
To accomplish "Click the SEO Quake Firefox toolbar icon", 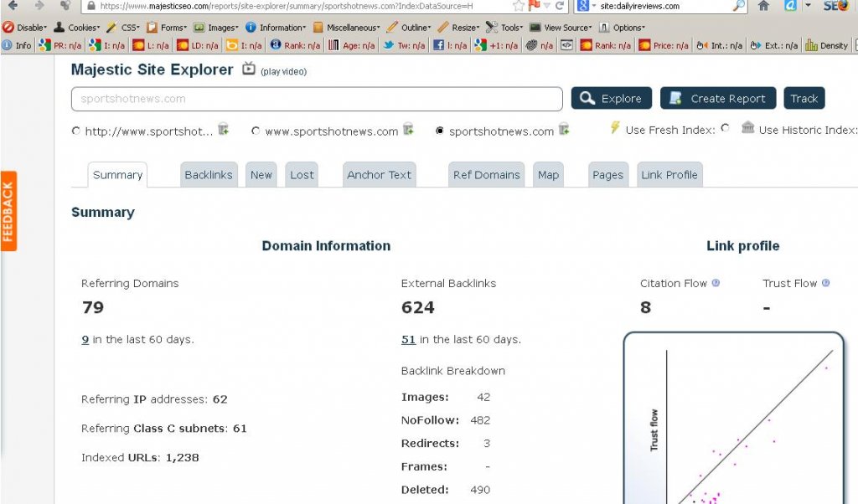I will click(835, 6).
